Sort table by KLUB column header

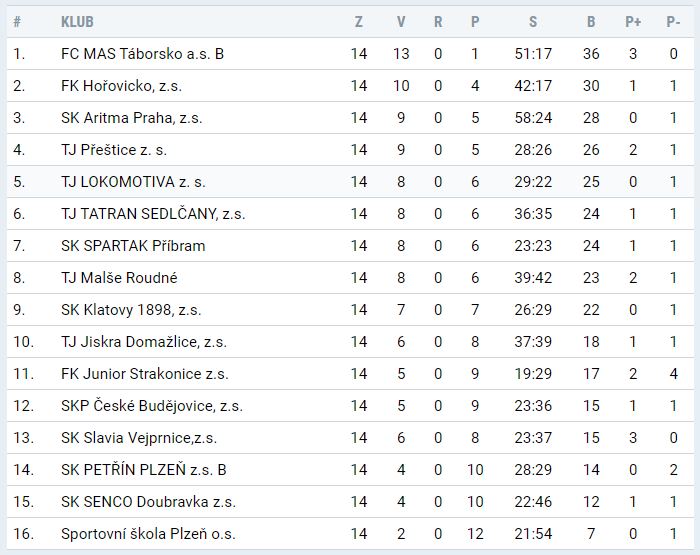click(78, 22)
